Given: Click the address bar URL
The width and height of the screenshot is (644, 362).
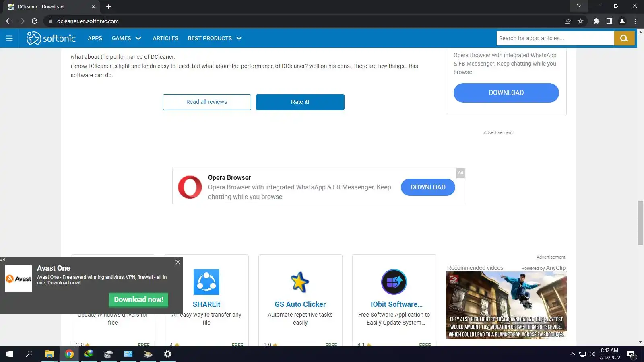Looking at the screenshot, I should 88,21.
